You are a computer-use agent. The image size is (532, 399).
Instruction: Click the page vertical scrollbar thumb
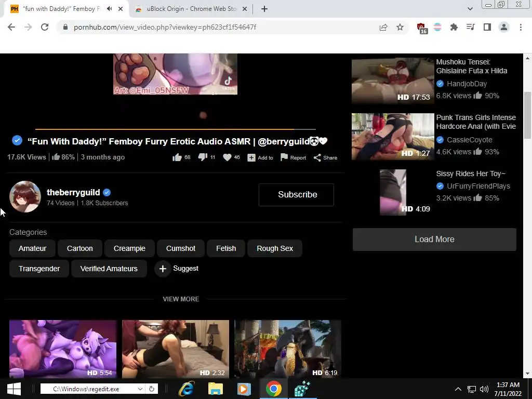528,115
